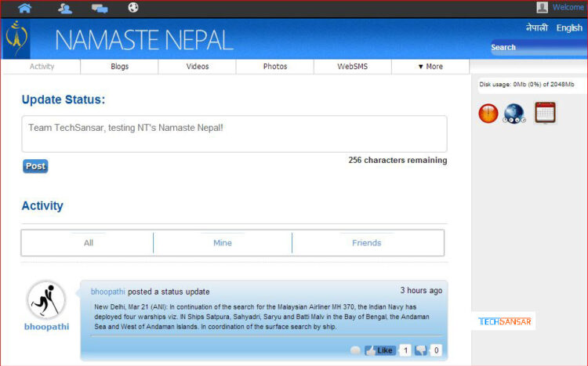588x366 pixels.
Task: Filter activity to Friends
Action: pos(366,243)
